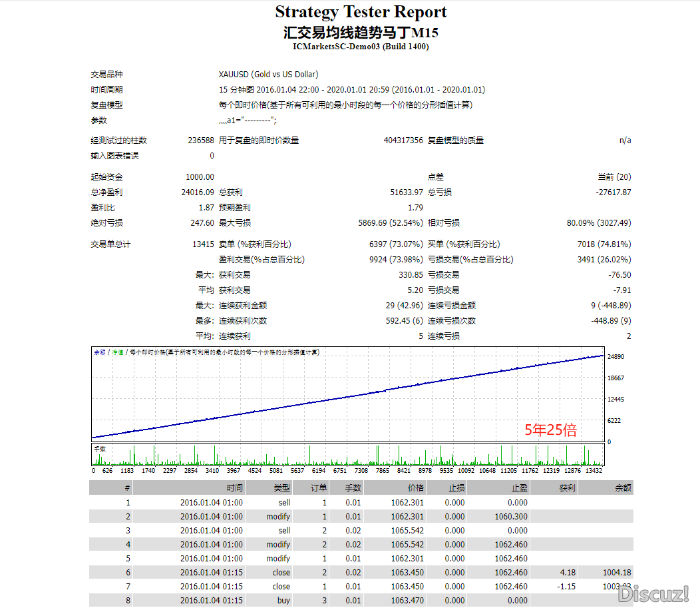Click the '余额' legend in chart
Viewport: 700px width, 610px height.
100,352
